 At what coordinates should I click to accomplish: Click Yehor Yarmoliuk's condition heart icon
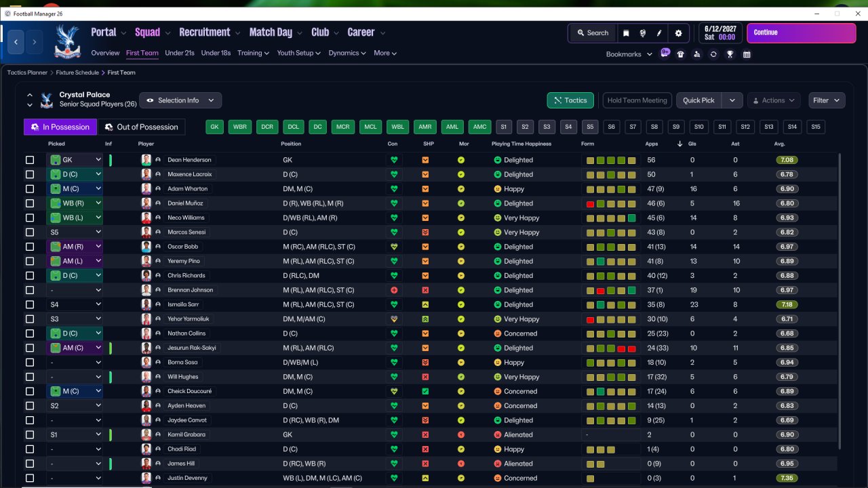(x=393, y=319)
